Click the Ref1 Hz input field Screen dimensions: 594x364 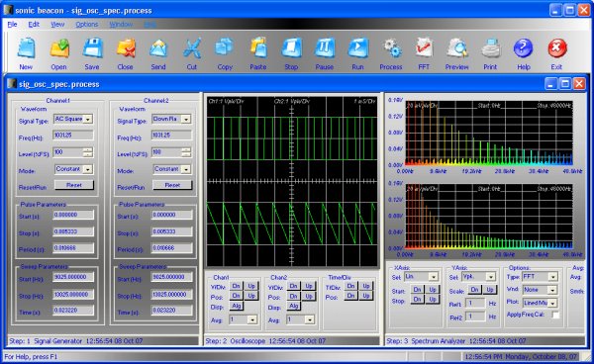click(x=475, y=303)
